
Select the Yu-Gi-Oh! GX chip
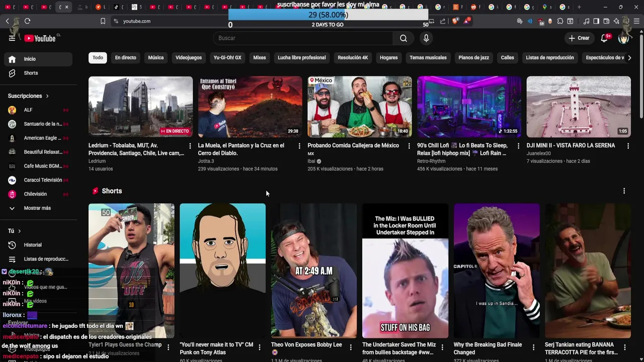(227, 58)
